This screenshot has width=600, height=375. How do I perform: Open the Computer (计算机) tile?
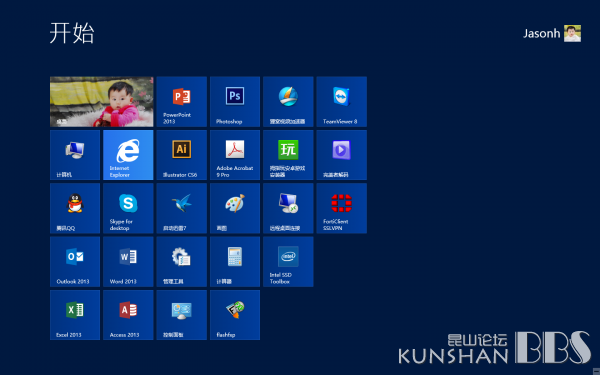coord(75,155)
